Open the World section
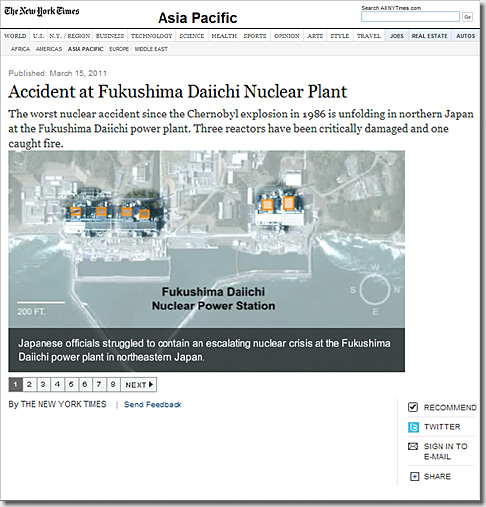The image size is (486, 507). pos(15,36)
